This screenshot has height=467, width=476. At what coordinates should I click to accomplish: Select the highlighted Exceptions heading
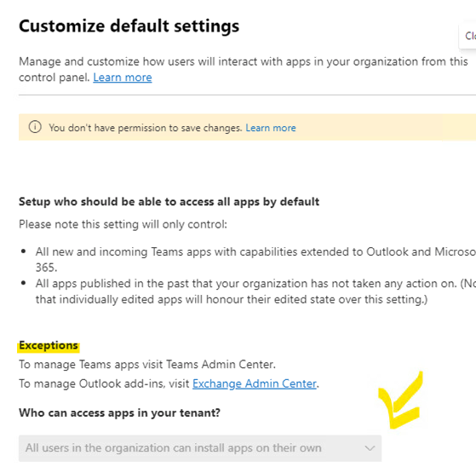coord(49,345)
